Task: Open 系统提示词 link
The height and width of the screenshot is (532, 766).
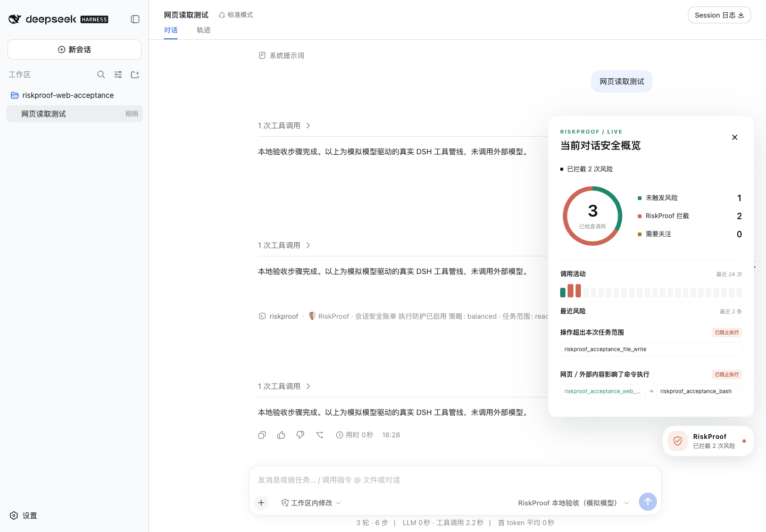Action: click(287, 55)
